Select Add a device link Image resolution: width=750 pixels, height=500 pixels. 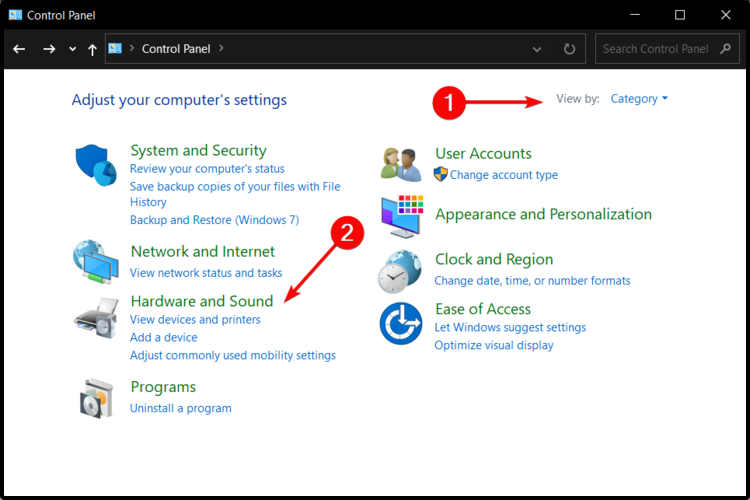164,337
